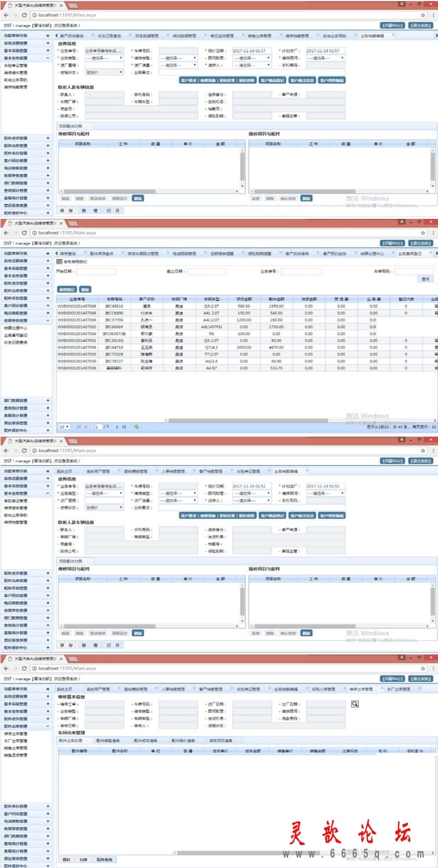Go to next page of WXD records
The height and width of the screenshot is (868, 438).
[117, 427]
